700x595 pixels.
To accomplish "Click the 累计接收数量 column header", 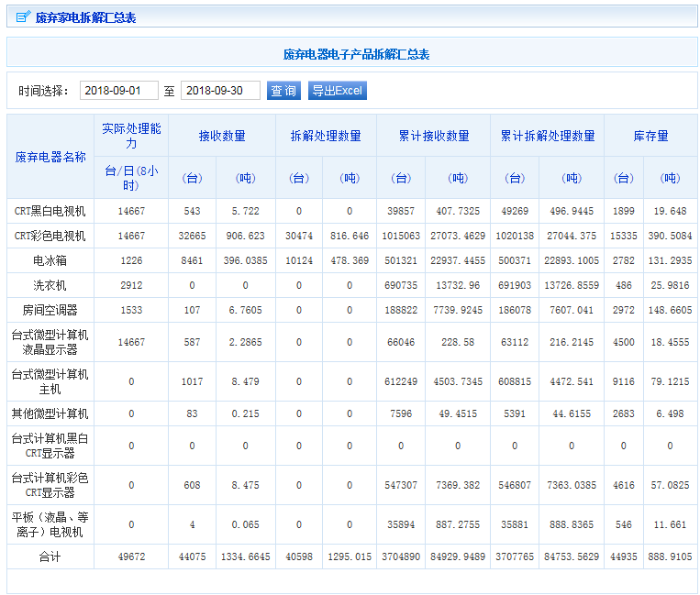I will point(434,136).
